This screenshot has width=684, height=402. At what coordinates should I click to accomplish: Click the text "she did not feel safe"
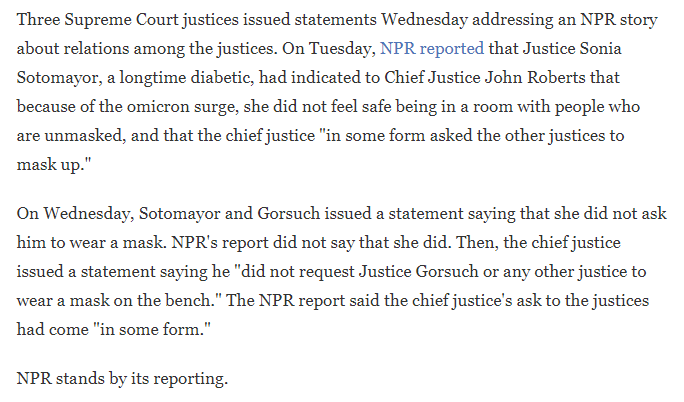[311, 105]
